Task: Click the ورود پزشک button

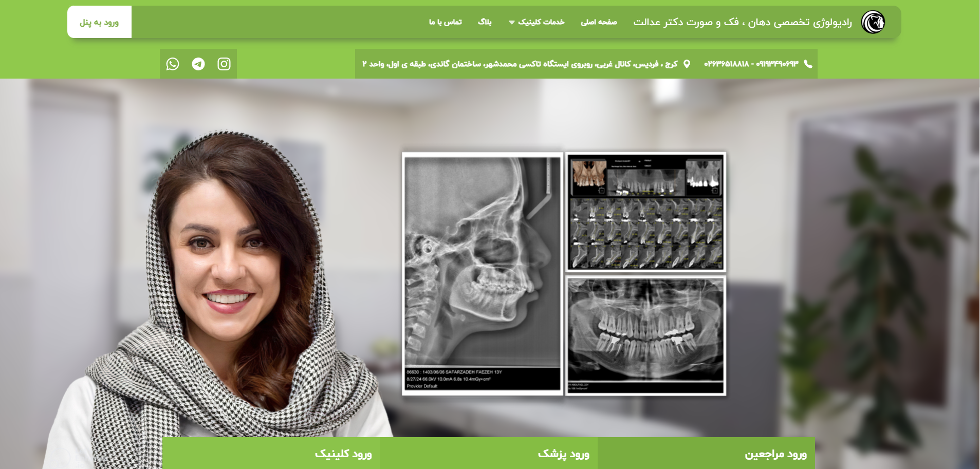Action: [x=489, y=454]
